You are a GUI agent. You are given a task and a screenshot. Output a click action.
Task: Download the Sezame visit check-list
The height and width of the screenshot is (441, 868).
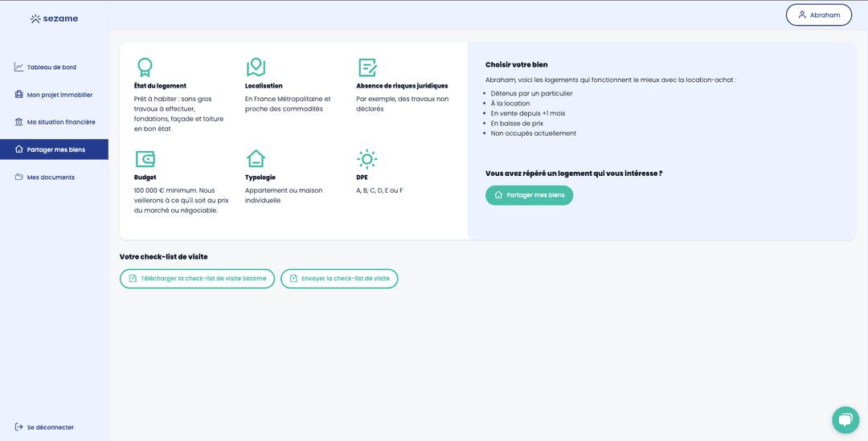point(197,279)
